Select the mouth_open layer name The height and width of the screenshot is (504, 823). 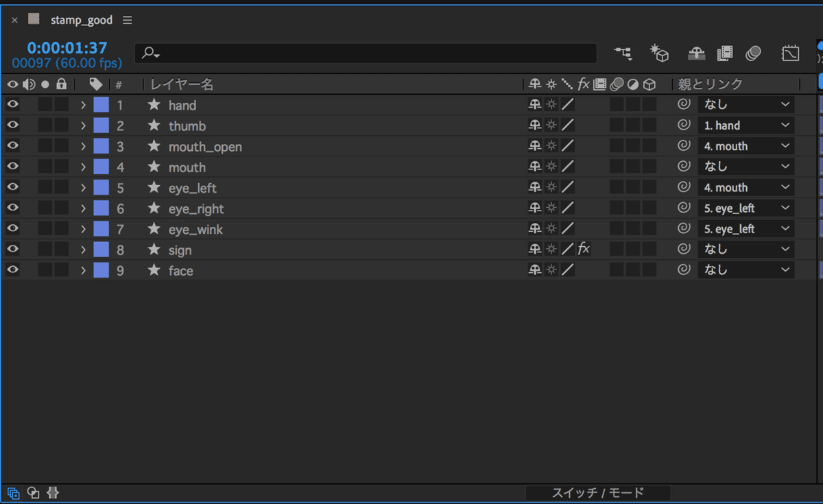pyautogui.click(x=205, y=147)
